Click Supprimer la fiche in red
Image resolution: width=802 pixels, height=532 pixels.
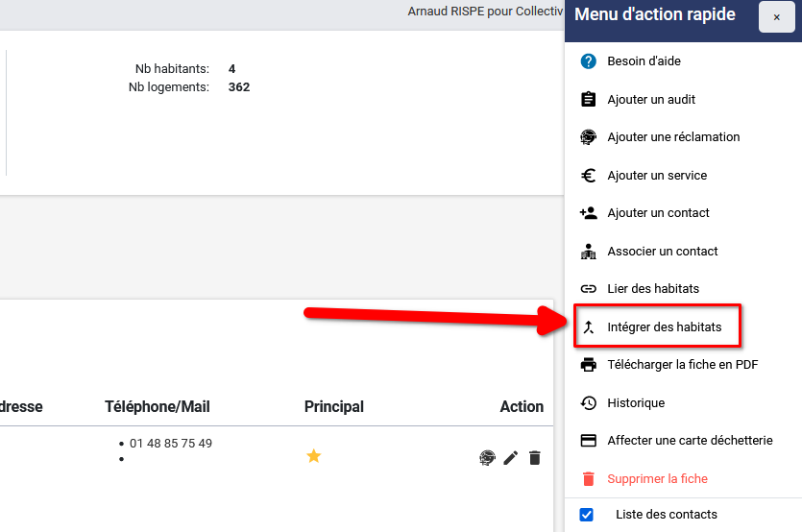tap(657, 478)
